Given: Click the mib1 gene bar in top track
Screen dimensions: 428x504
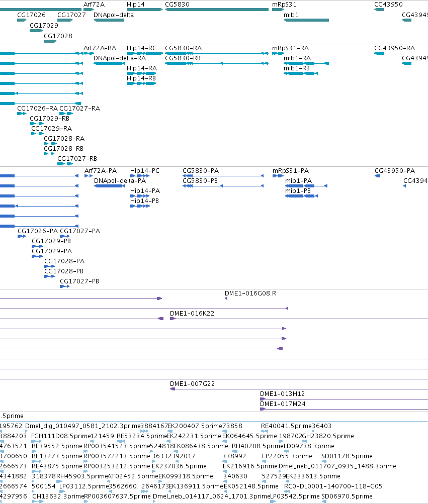Looking at the screenshot, I should tap(306, 20).
